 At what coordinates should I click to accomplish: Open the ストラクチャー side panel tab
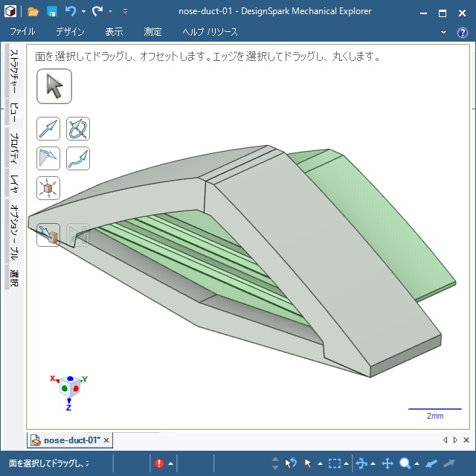pos(13,73)
